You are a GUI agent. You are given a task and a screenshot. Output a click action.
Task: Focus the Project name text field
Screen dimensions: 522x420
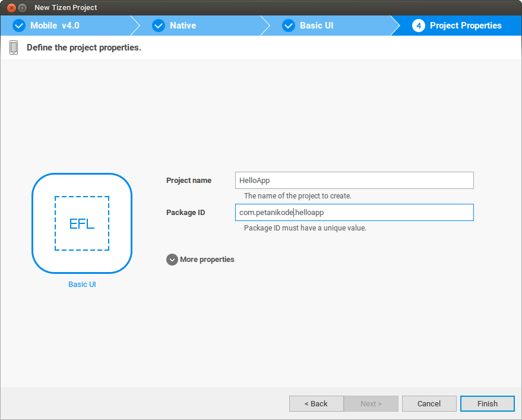(x=354, y=181)
